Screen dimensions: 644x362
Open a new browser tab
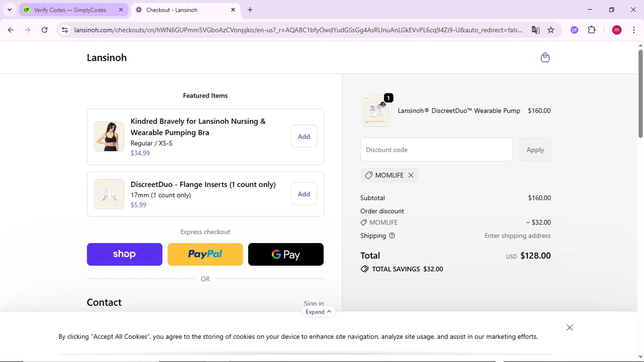pyautogui.click(x=250, y=10)
